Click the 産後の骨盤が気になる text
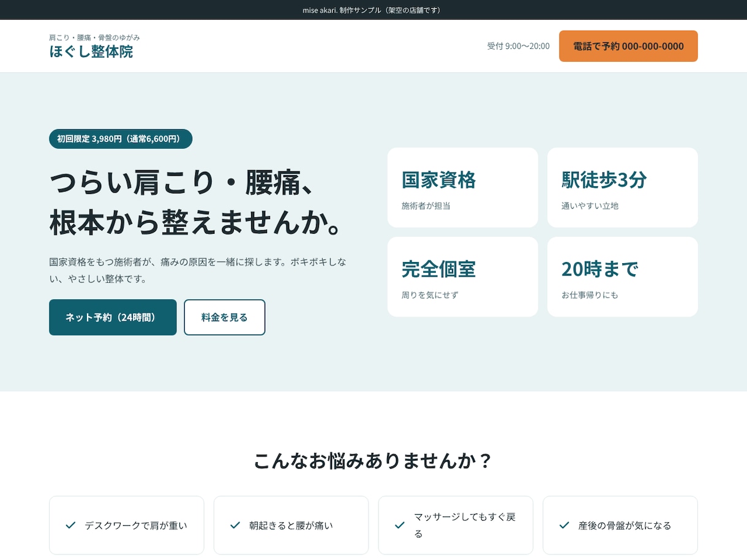 coord(625,525)
